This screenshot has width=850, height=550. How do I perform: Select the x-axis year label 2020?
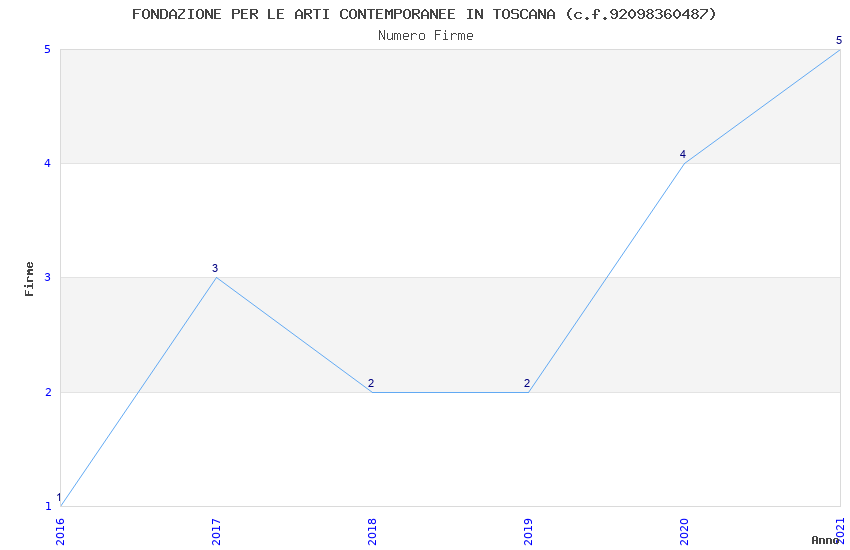(x=685, y=532)
